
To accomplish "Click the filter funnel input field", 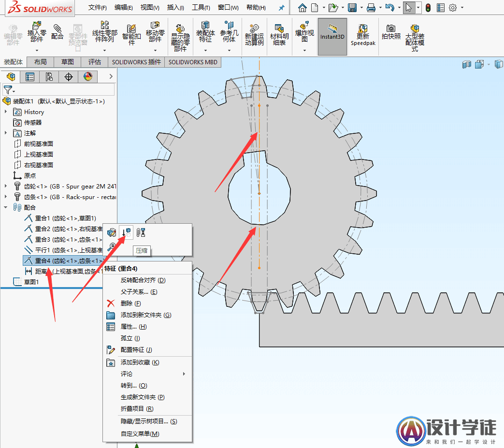I will click(x=58, y=89).
